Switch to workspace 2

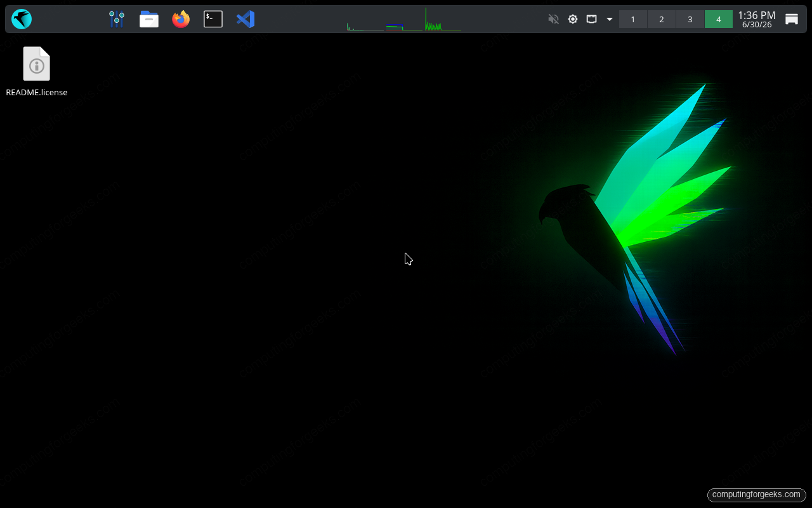click(662, 19)
